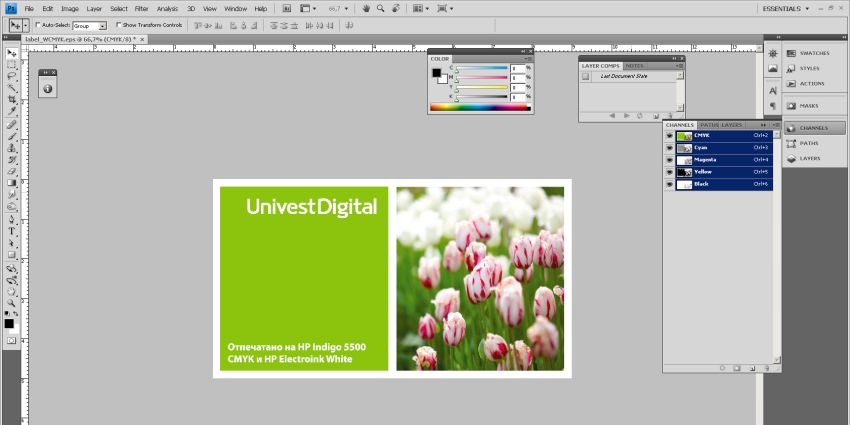Screen dimensions: 850x425
Task: Select the Lasso tool
Action: pos(11,76)
